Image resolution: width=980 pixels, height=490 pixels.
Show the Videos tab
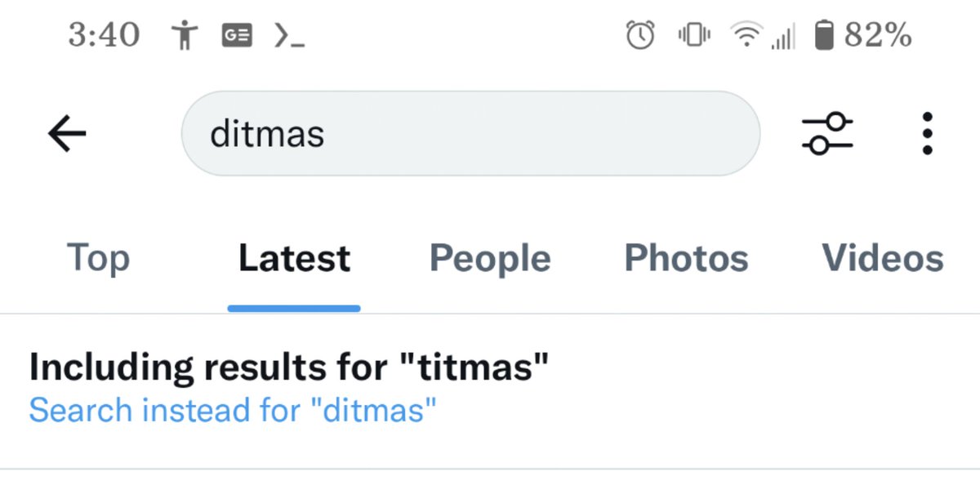coord(882,258)
